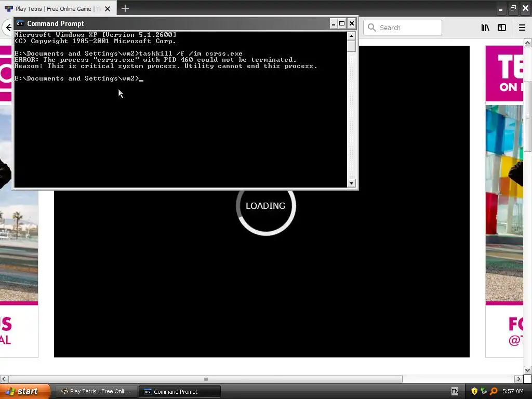Viewport: 532px width, 399px height.
Task: Click the taskkill command line text
Action: 191,54
